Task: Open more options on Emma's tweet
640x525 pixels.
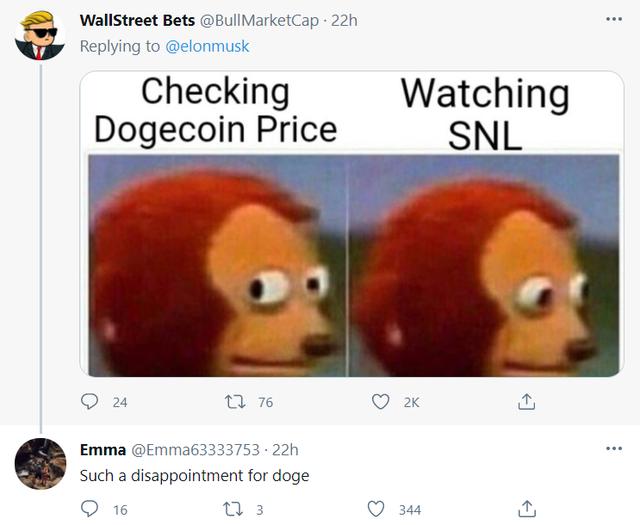Action: click(614, 449)
